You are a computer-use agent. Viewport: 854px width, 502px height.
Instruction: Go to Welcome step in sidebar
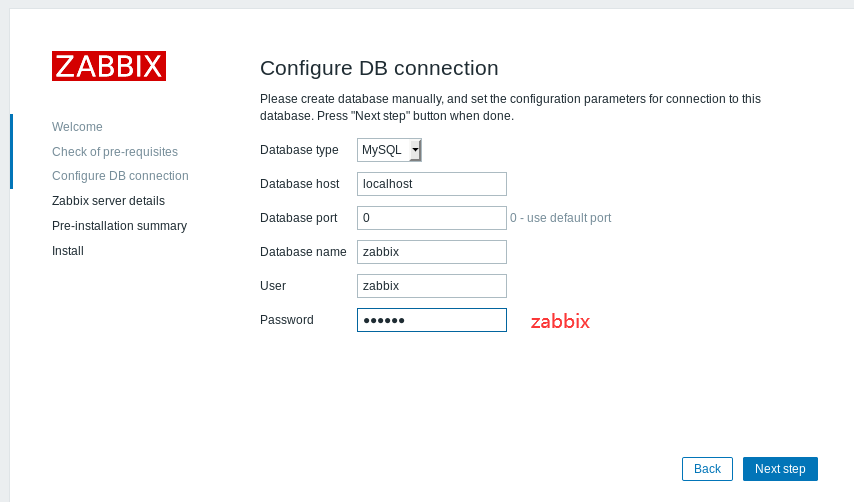click(77, 127)
